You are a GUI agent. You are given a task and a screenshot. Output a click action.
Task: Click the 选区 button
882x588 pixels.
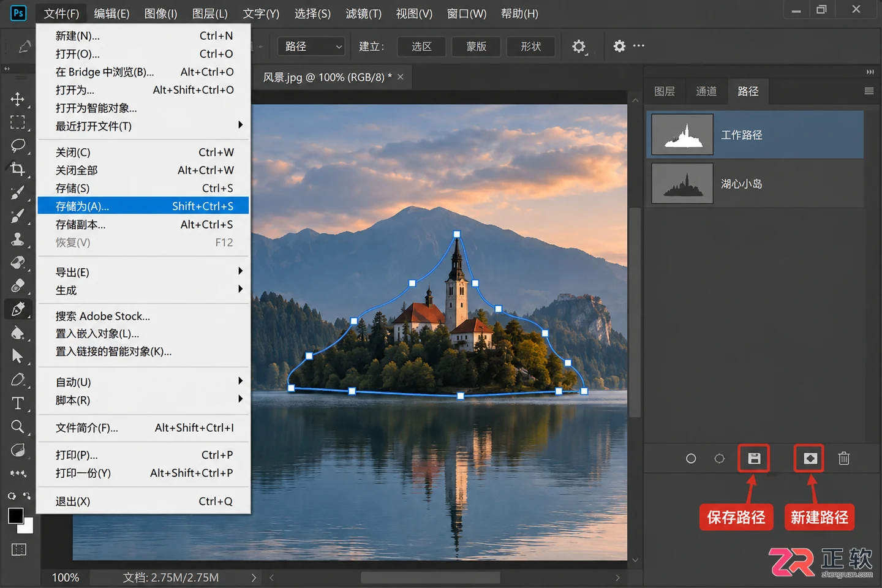click(x=421, y=47)
